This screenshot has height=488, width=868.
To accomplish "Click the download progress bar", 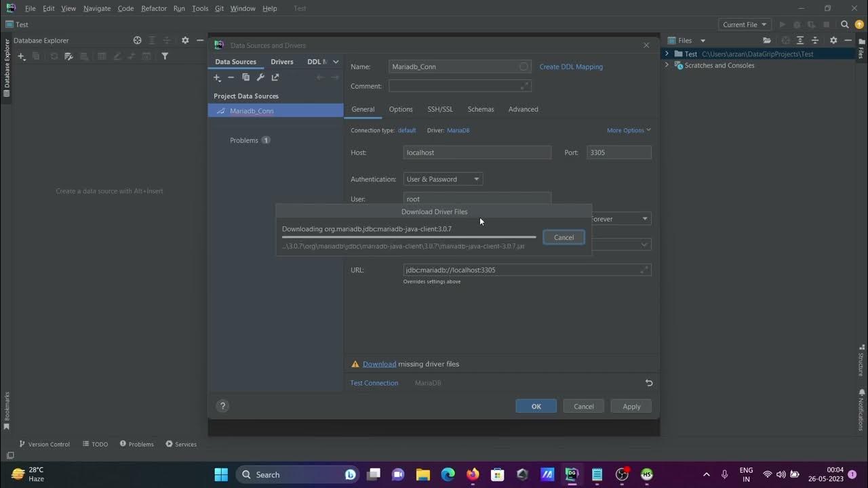I will pos(409,237).
